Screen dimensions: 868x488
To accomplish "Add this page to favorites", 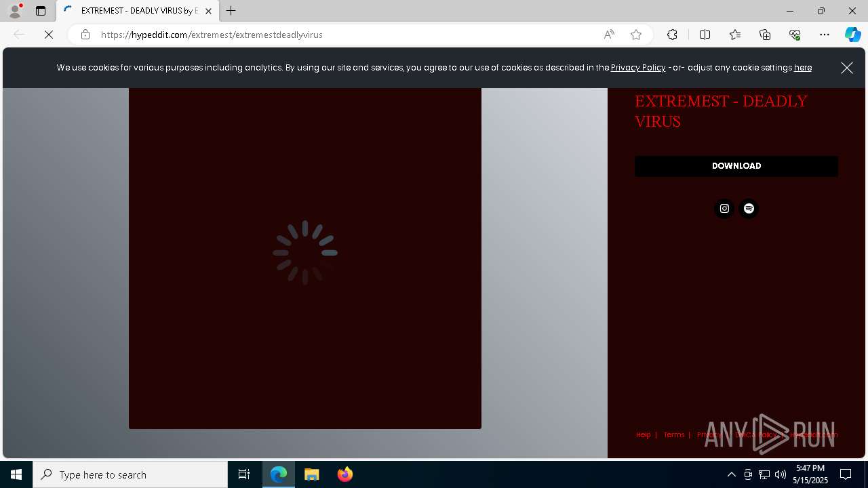I will [636, 35].
